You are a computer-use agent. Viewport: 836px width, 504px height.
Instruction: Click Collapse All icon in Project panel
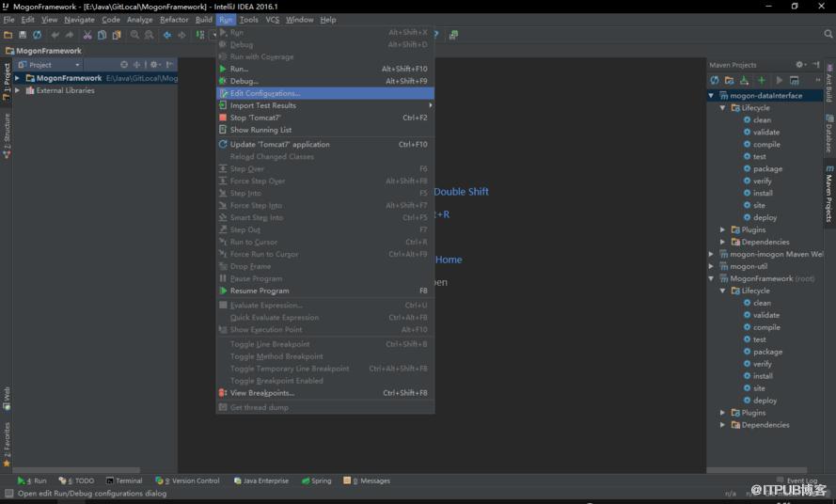tap(136, 65)
